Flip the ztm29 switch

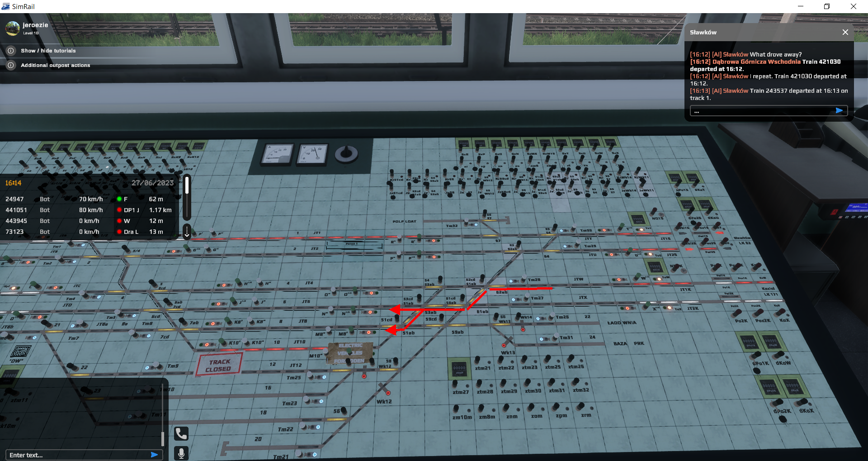[504, 383]
